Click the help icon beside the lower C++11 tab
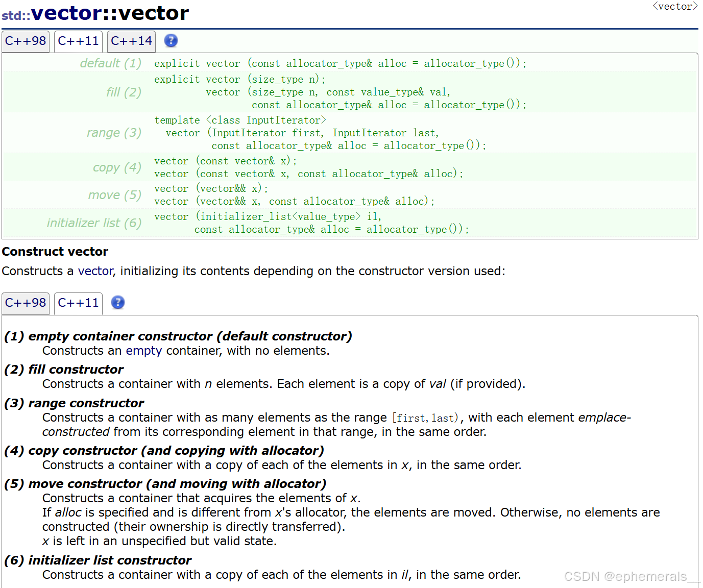Screen dimensions: 703x588 point(118,303)
